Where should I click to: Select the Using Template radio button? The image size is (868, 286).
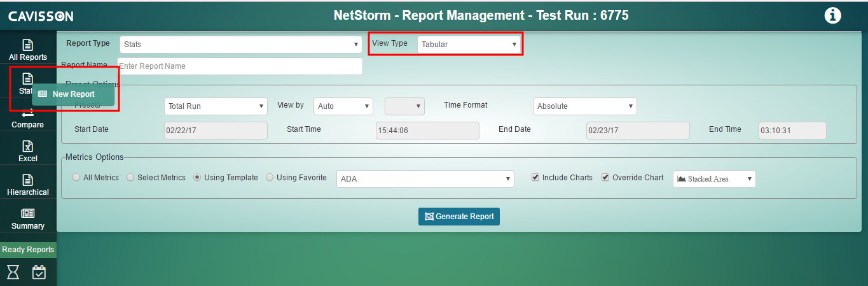pos(197,178)
